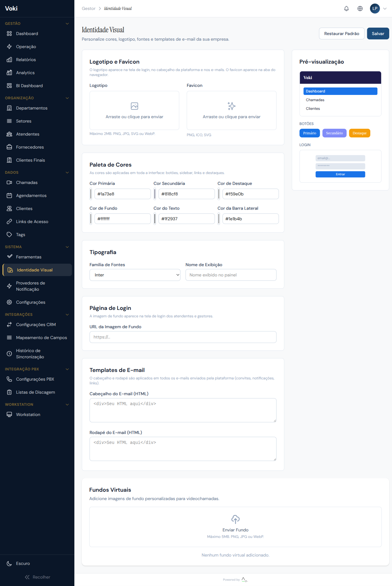Click the Tags icon in sidebar

[x=9, y=235]
